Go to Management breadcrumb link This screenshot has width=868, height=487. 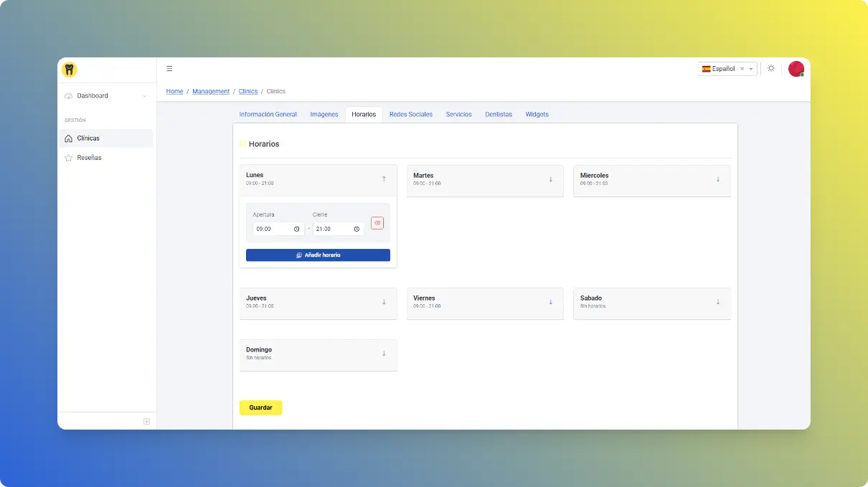coord(211,92)
